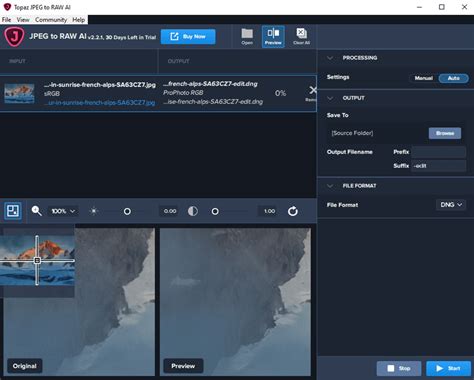This screenshot has width=474, height=380.
Task: Click the brightness slider handle
Action: point(127,211)
